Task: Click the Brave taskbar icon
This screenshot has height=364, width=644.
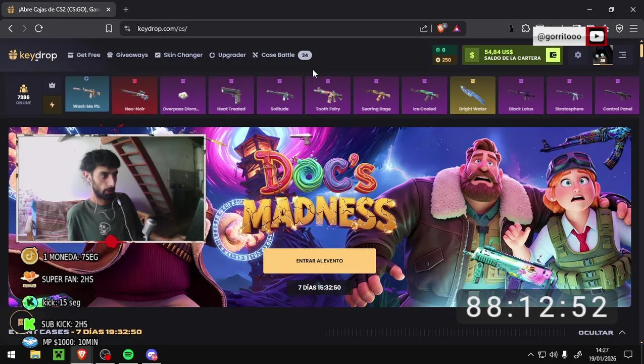Action: click(x=82, y=355)
